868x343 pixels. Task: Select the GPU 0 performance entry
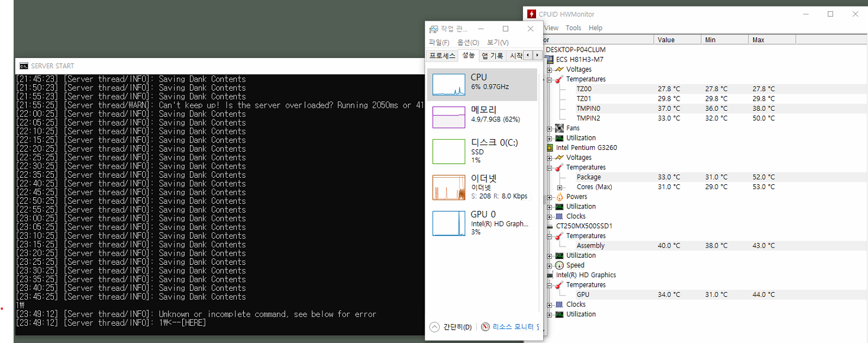(482, 223)
